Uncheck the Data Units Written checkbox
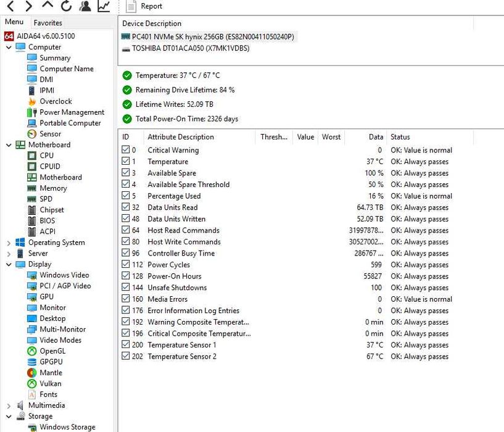 [126, 218]
